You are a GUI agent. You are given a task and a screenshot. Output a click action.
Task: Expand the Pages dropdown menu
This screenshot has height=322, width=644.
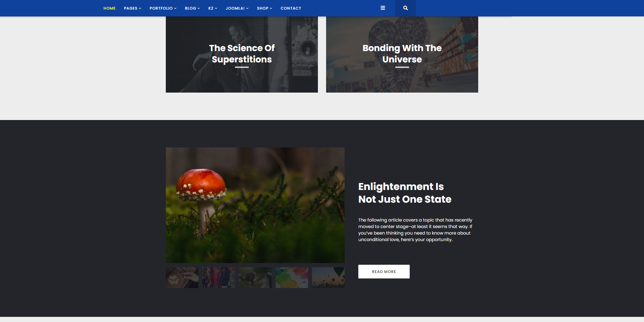point(133,8)
